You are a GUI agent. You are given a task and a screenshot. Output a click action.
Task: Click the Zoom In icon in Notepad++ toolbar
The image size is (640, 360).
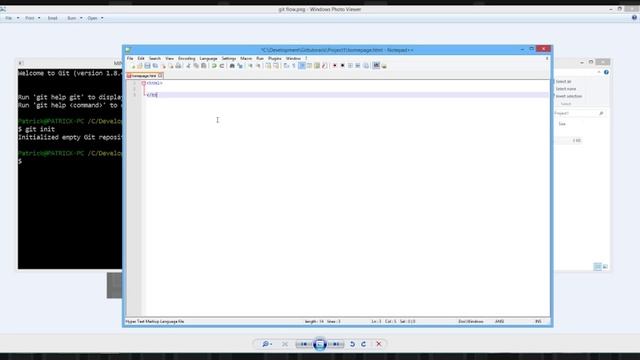(x=250, y=66)
